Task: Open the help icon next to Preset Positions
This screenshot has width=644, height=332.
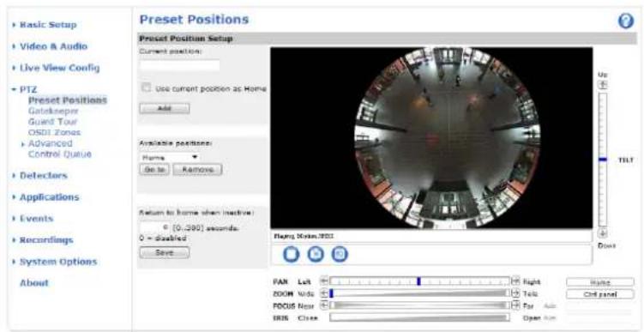Action: [625, 21]
